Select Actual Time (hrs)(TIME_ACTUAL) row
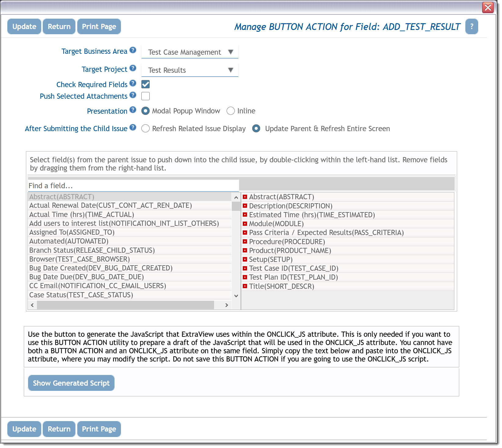This screenshot has width=502, height=448. click(130, 215)
